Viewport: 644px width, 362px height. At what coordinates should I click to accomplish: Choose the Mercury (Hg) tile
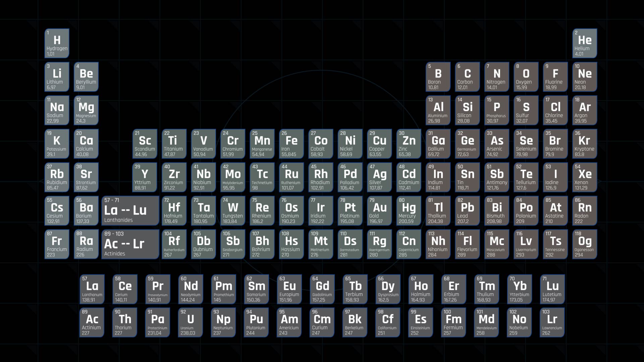tap(409, 211)
